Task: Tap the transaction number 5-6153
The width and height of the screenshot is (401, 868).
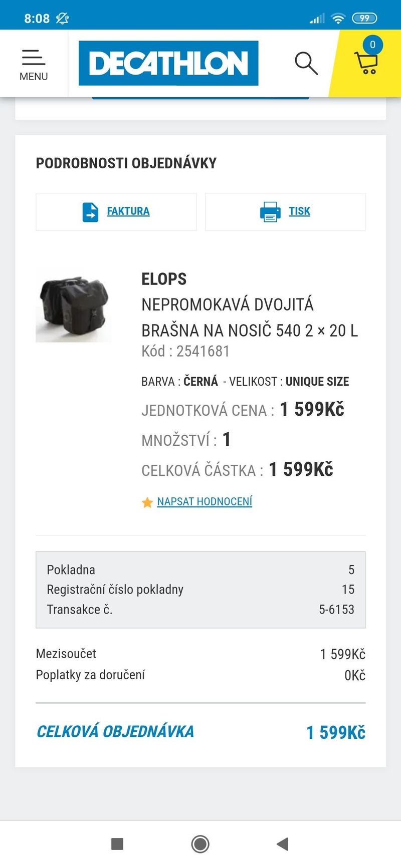Action: 336,610
